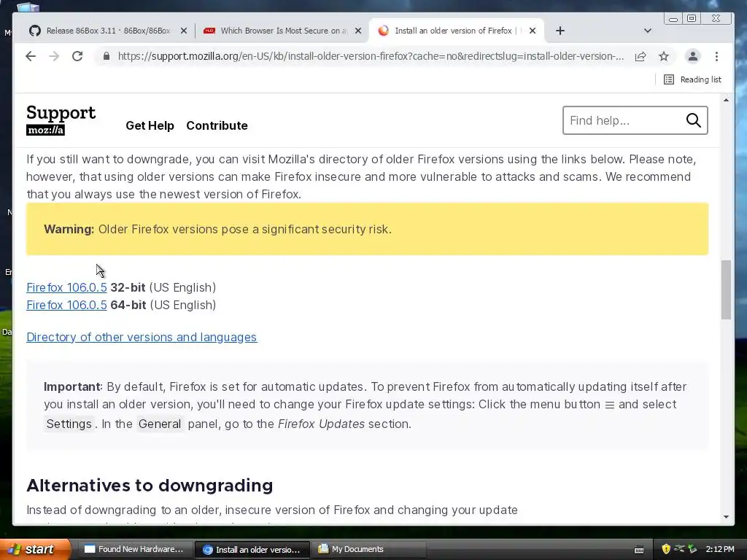Open the Firefox 106.0.5 64-bit link
This screenshot has height=560, width=747.
(66, 306)
